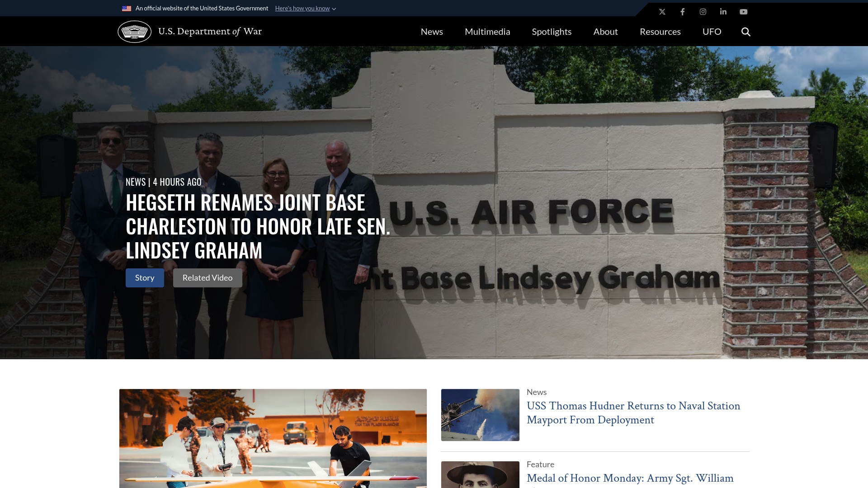Open Medal of Honor Monday article link
This screenshot has width=868, height=488.
click(x=630, y=479)
